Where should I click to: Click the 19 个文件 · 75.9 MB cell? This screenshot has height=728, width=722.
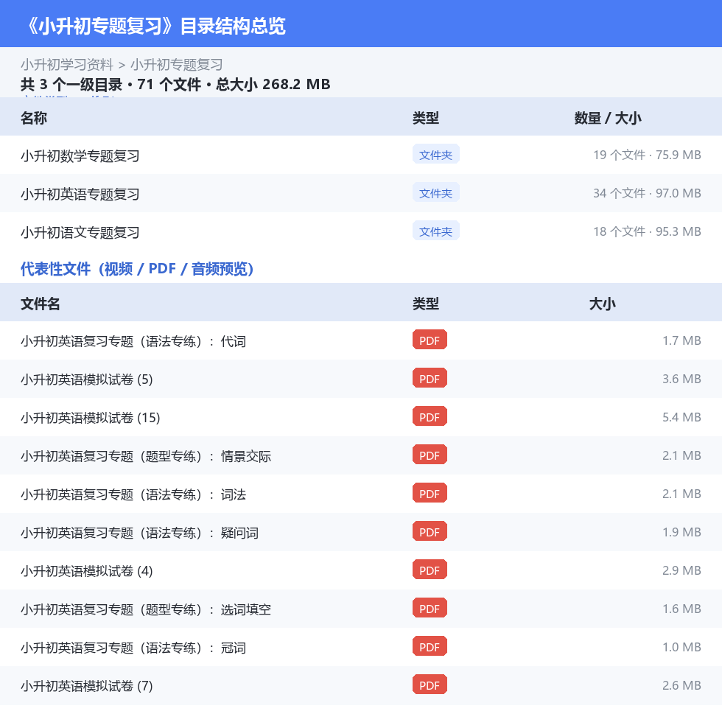coord(647,155)
